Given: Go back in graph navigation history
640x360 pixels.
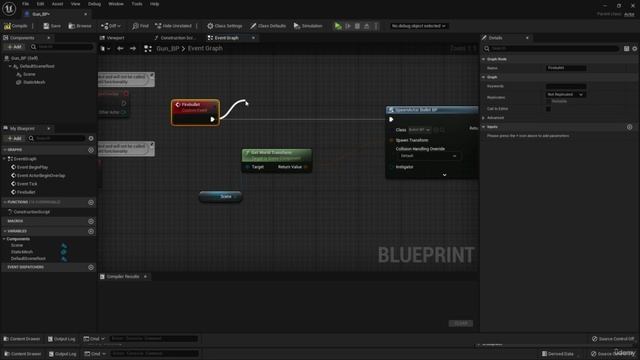Looking at the screenshot, I should pos(120,48).
